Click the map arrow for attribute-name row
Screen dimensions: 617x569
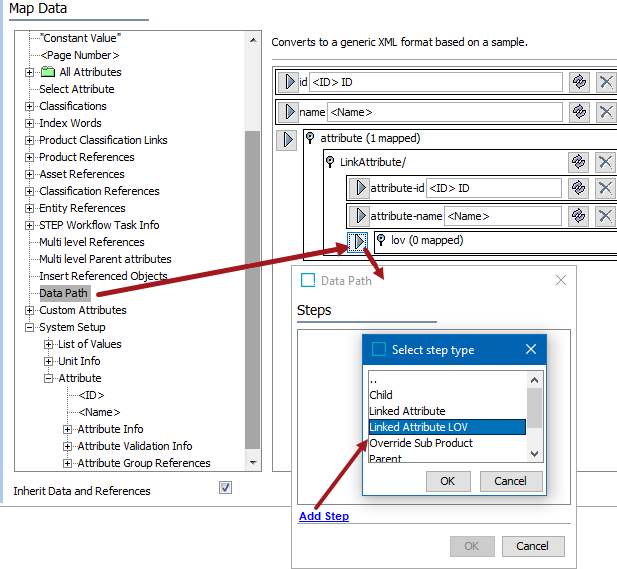click(x=359, y=216)
